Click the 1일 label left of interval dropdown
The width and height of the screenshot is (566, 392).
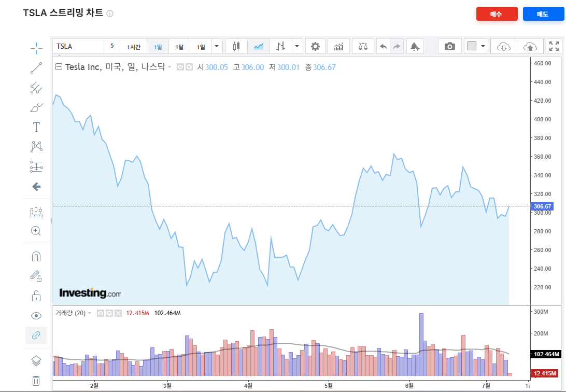pyautogui.click(x=201, y=47)
